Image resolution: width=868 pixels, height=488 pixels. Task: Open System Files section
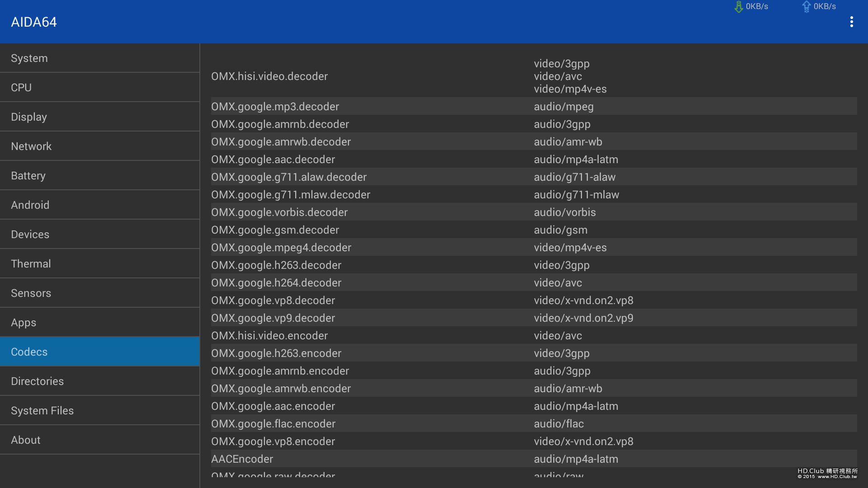[x=99, y=411]
